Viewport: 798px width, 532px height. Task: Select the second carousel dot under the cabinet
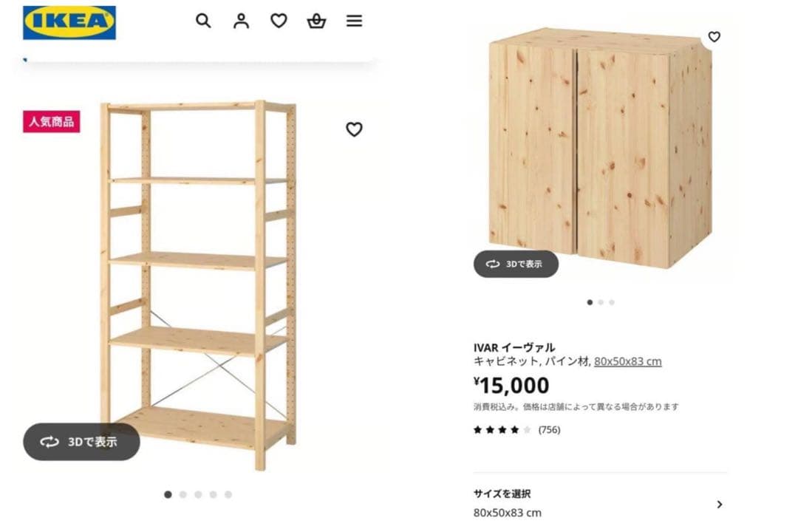coord(601,302)
